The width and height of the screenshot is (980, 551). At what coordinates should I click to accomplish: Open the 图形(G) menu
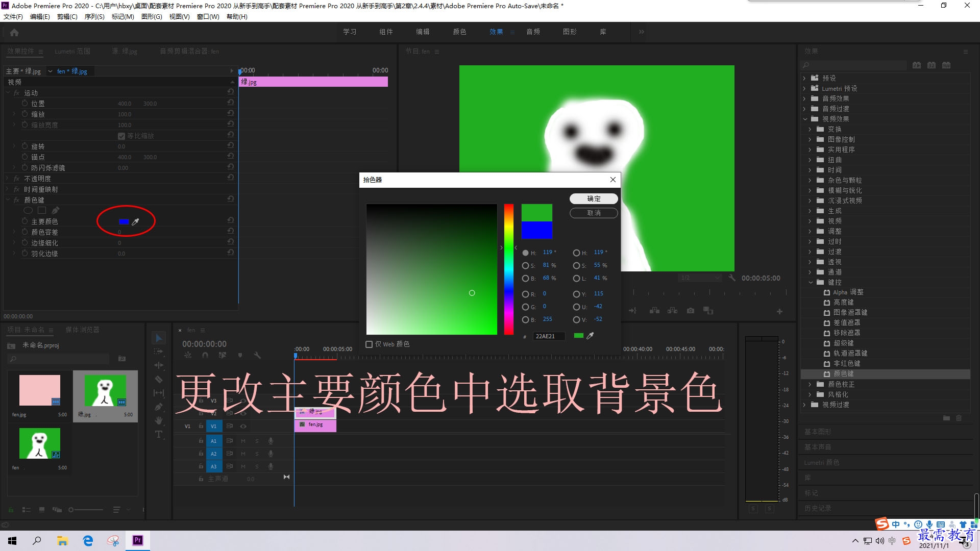pyautogui.click(x=152, y=17)
